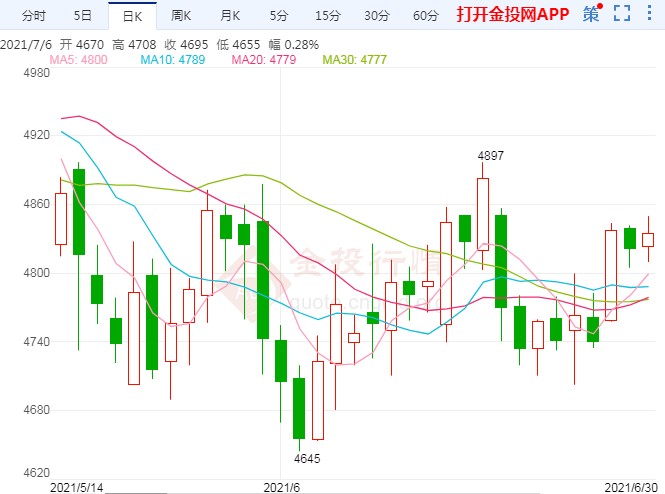The image size is (665, 494).
Task: Select the 5日 five-day tab
Action: [x=84, y=15]
